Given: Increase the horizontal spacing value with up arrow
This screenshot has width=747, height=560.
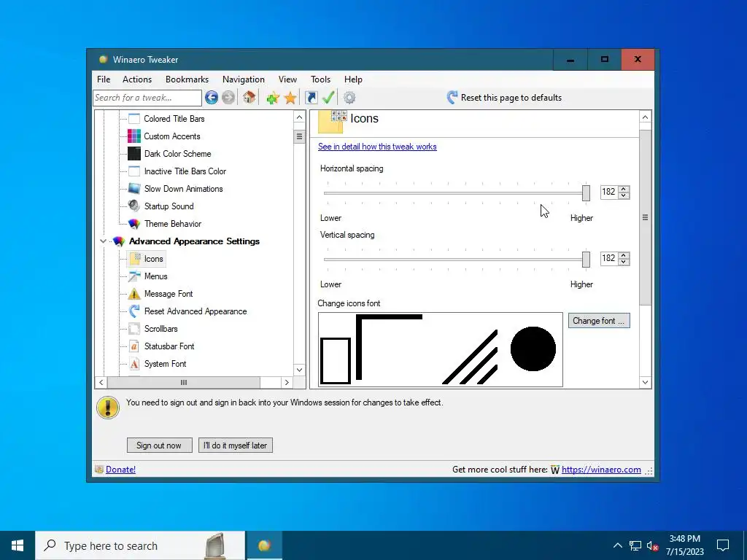Looking at the screenshot, I should tap(624, 189).
